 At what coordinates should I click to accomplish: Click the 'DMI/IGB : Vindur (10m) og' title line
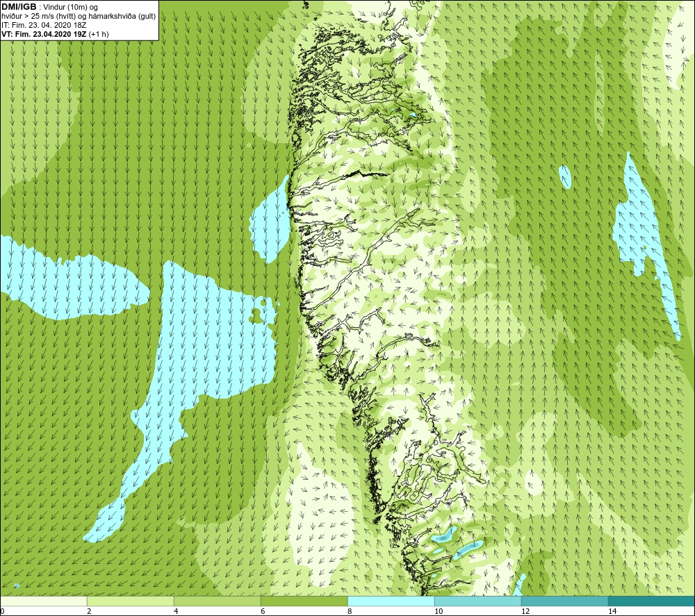point(50,7)
